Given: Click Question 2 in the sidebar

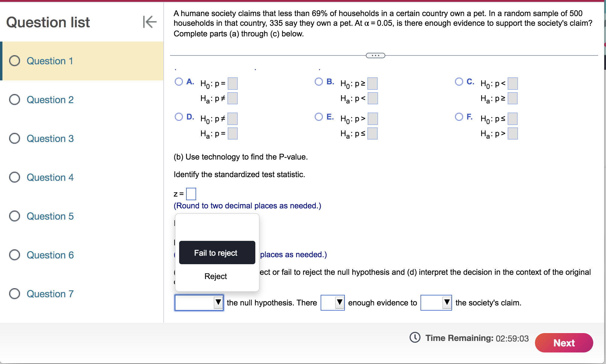Looking at the screenshot, I should tap(50, 99).
